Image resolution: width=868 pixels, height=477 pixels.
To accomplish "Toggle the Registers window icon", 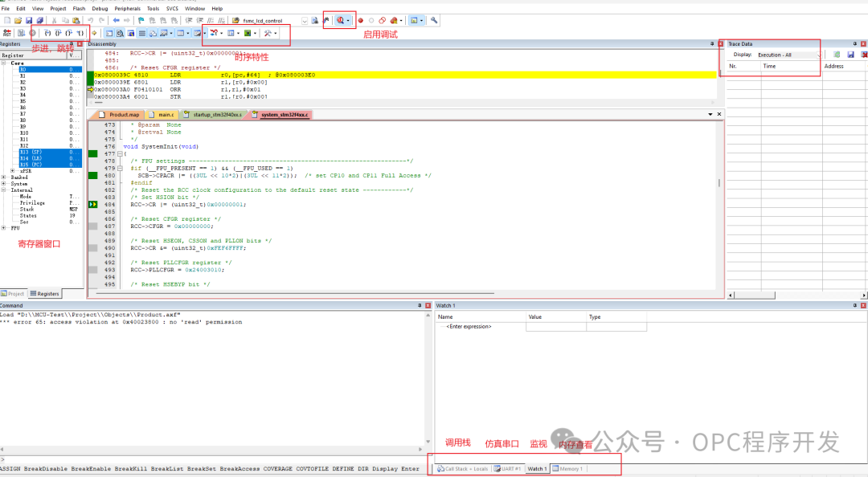I will (x=141, y=33).
